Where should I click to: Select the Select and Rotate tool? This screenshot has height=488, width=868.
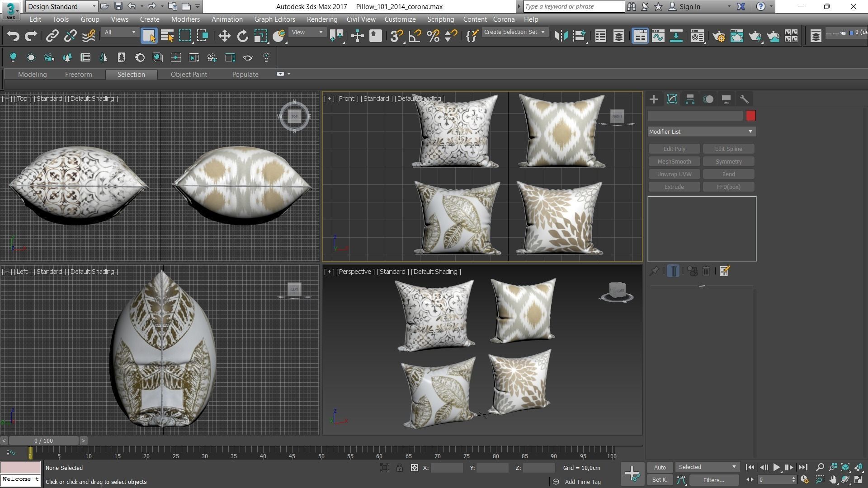click(243, 36)
